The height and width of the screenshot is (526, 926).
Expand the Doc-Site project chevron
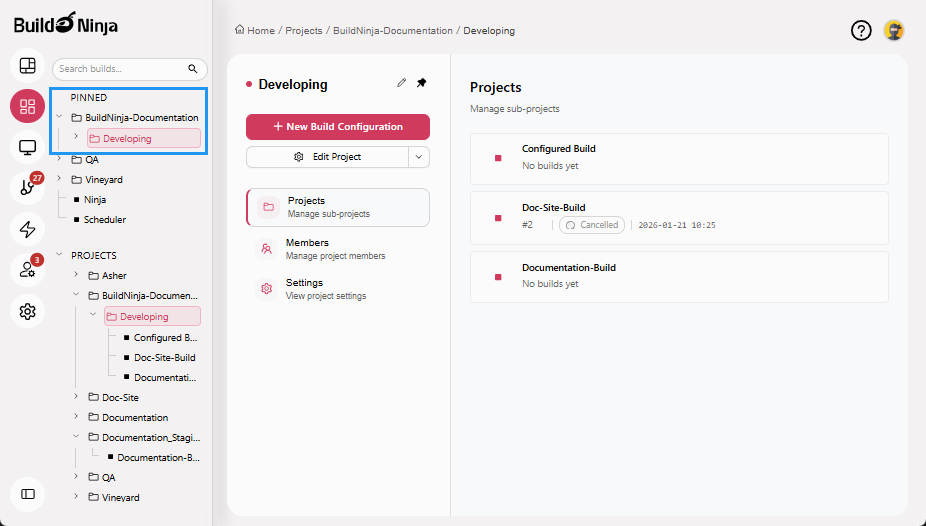point(76,397)
